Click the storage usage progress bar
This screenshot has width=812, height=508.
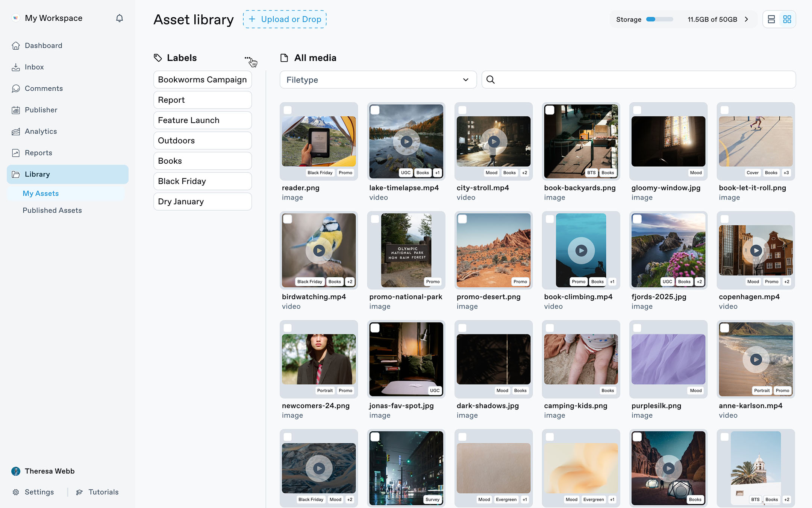coord(659,19)
